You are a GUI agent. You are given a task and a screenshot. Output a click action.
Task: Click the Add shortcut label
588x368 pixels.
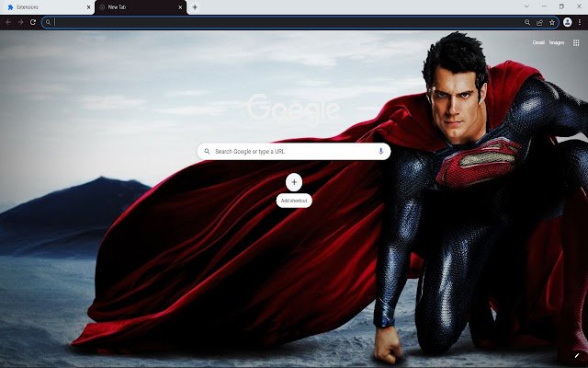(x=294, y=201)
